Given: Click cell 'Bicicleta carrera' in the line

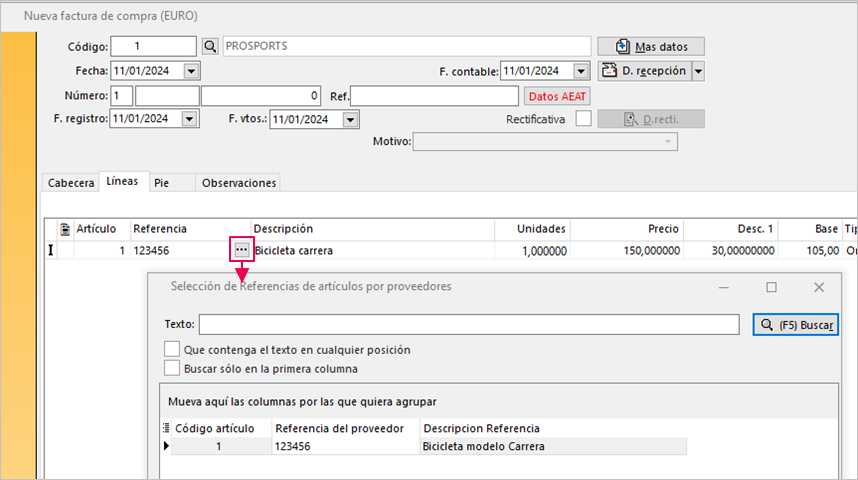Looking at the screenshot, I should (373, 251).
